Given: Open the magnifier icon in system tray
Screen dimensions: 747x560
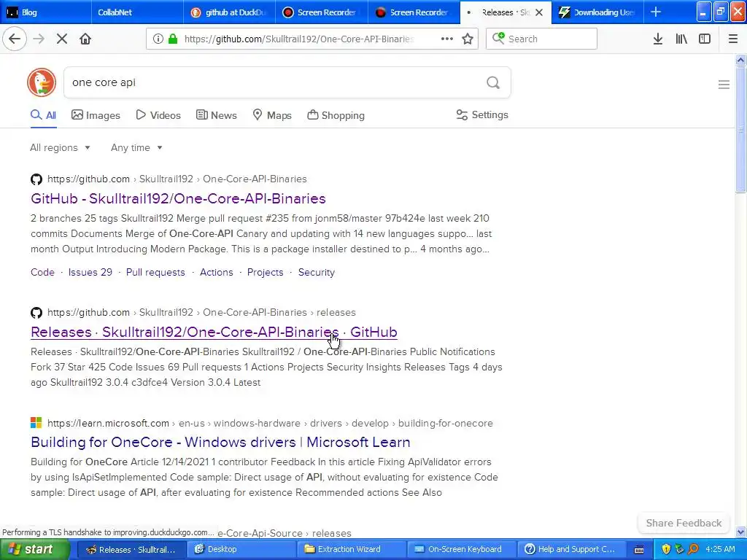Looking at the screenshot, I should click(x=693, y=549).
